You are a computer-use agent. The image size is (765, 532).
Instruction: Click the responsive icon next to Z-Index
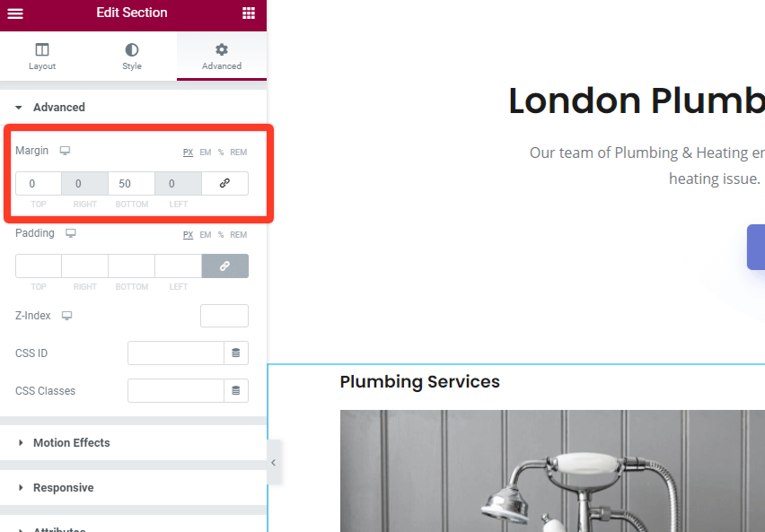[x=66, y=316]
